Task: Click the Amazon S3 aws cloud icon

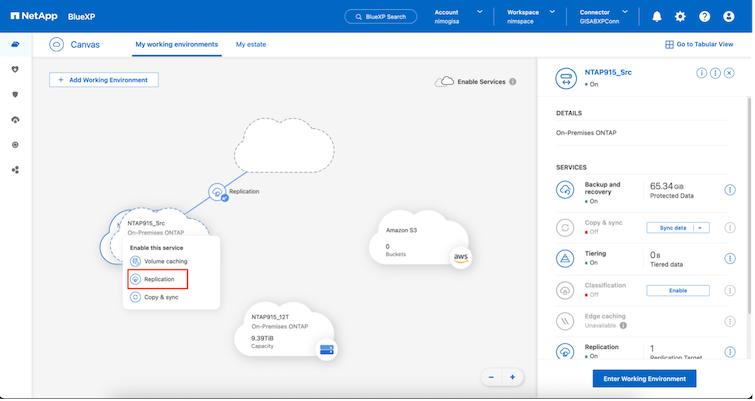Action: (460, 256)
